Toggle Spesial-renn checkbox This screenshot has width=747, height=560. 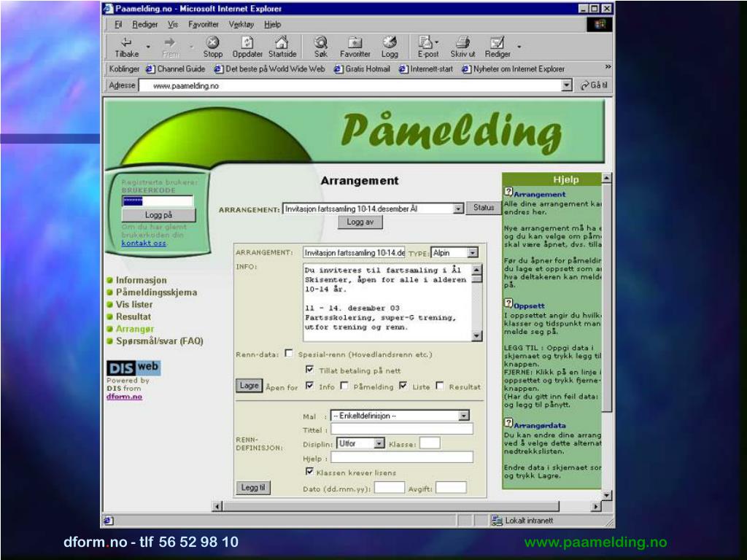289,353
